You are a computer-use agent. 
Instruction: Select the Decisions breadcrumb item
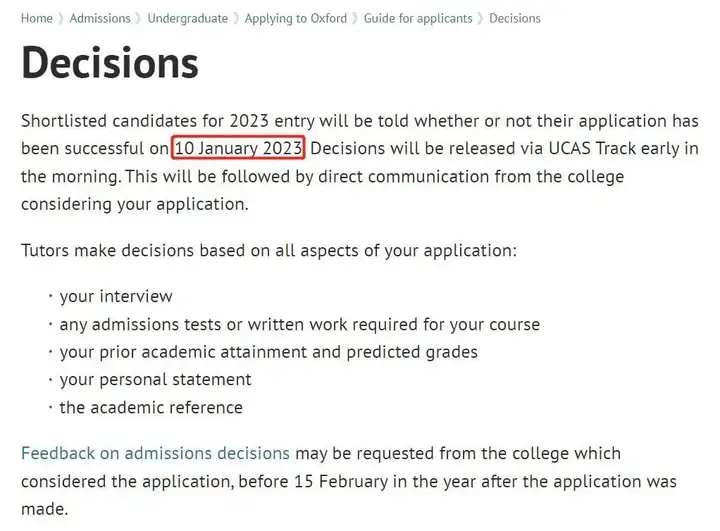(x=515, y=18)
